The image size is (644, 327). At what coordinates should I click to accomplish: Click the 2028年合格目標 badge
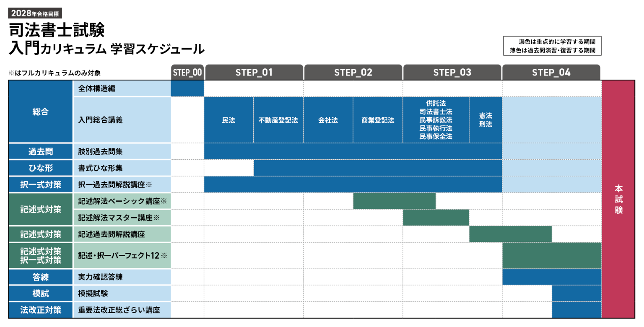pos(35,13)
